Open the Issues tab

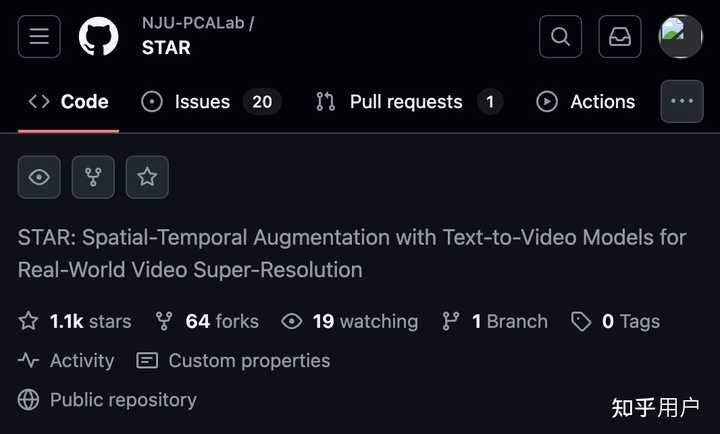[x=211, y=101]
